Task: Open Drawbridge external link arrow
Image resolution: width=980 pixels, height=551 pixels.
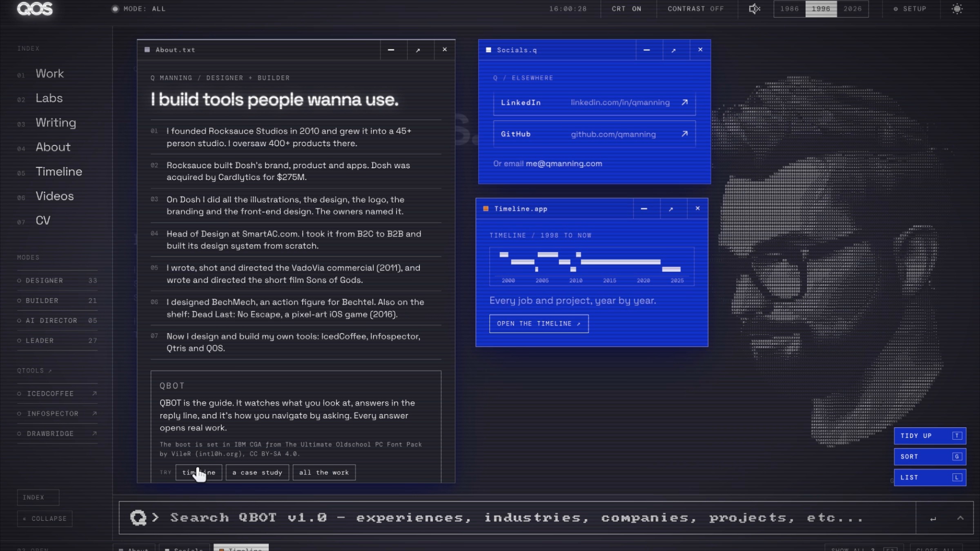Action: click(94, 433)
